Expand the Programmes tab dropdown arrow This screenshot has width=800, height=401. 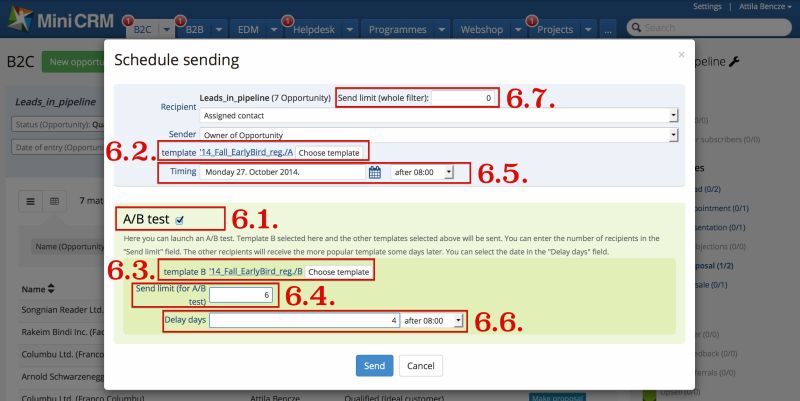442,30
